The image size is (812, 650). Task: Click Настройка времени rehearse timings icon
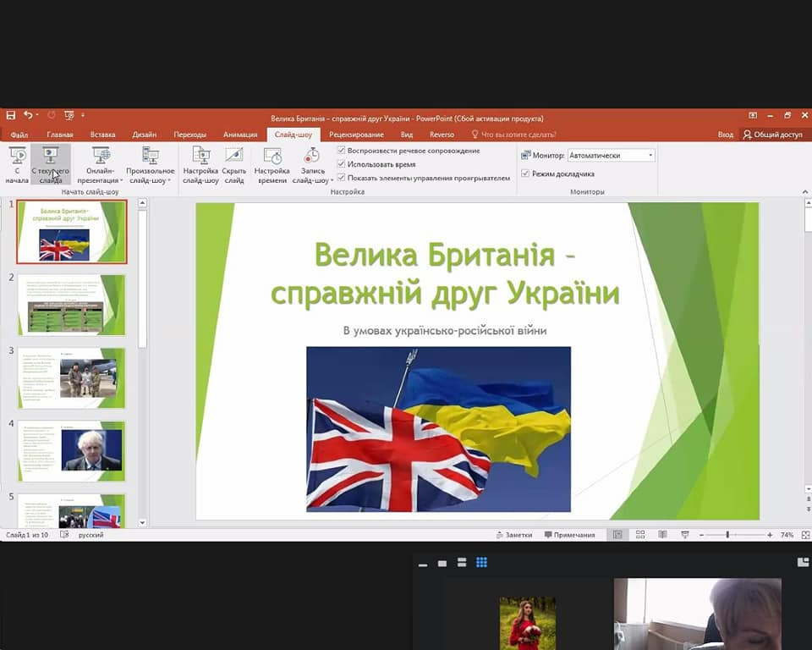pyautogui.click(x=272, y=164)
